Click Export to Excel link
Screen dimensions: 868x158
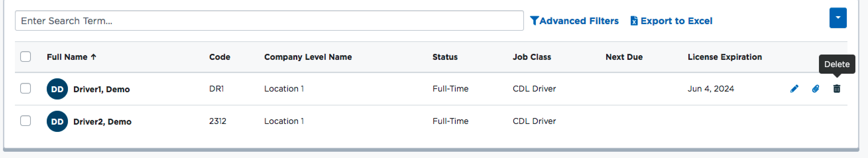coord(676,21)
